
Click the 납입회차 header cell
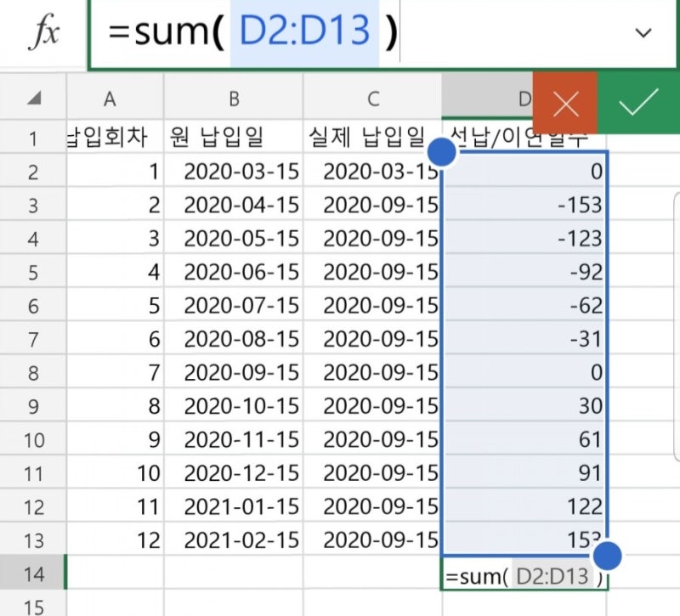click(x=116, y=137)
